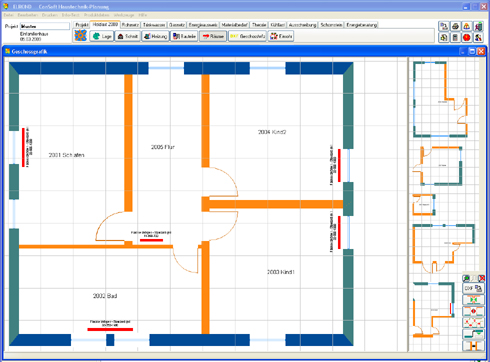Viewport: 490px width, 362px height.
Task: Close the floating tool palette with the red X
Action: 481,278
